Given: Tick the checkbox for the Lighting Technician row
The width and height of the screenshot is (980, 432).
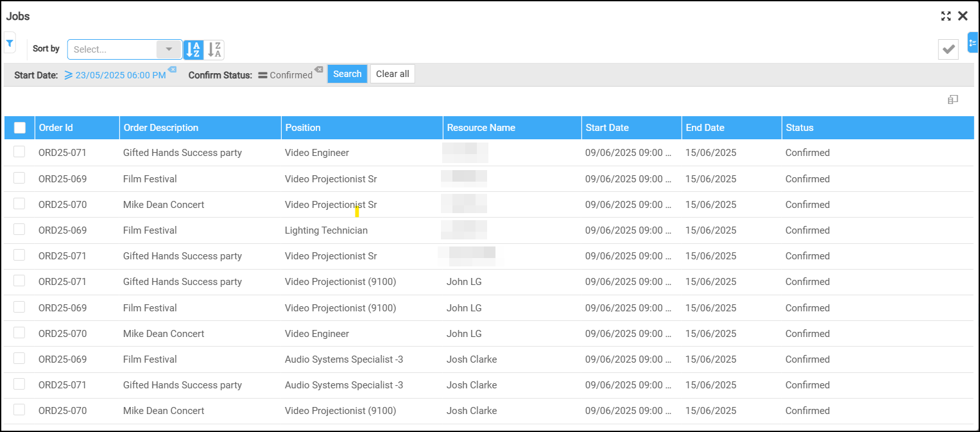Looking at the screenshot, I should (19, 229).
